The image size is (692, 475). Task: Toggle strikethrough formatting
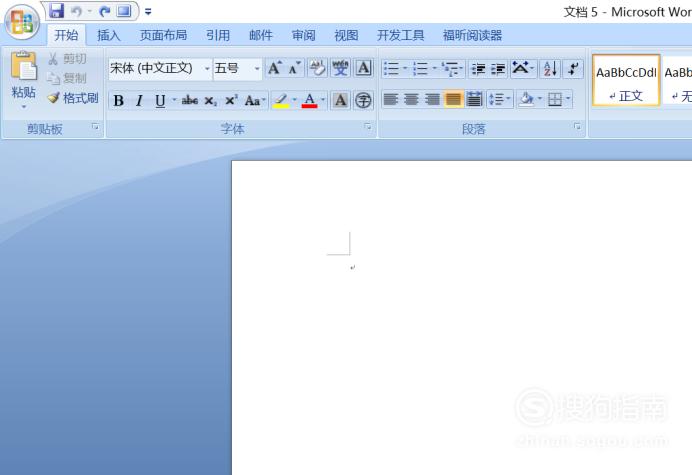point(189,101)
